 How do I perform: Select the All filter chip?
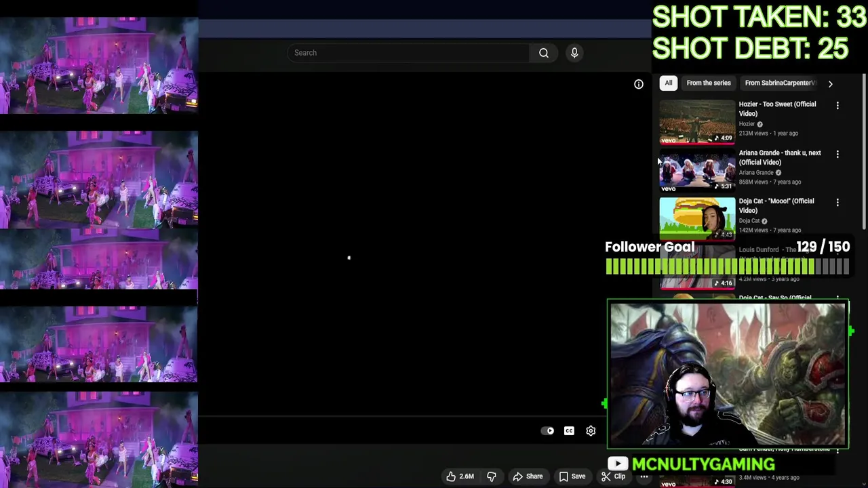pyautogui.click(x=669, y=83)
